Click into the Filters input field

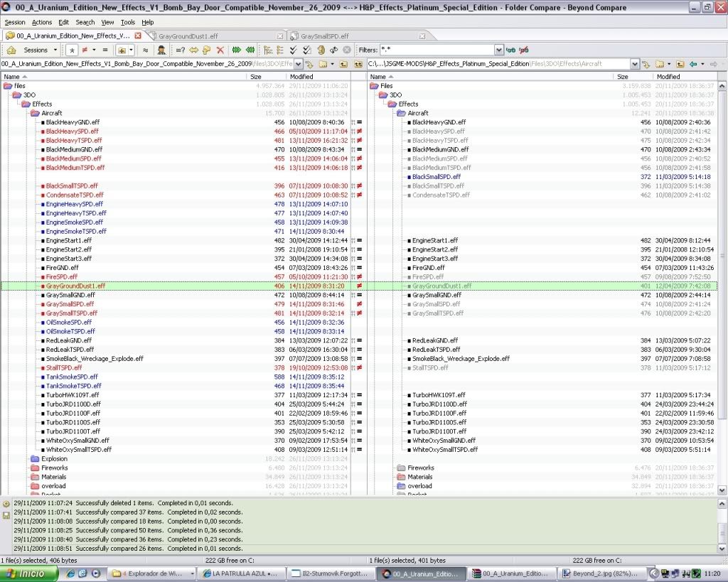pyautogui.click(x=437, y=50)
